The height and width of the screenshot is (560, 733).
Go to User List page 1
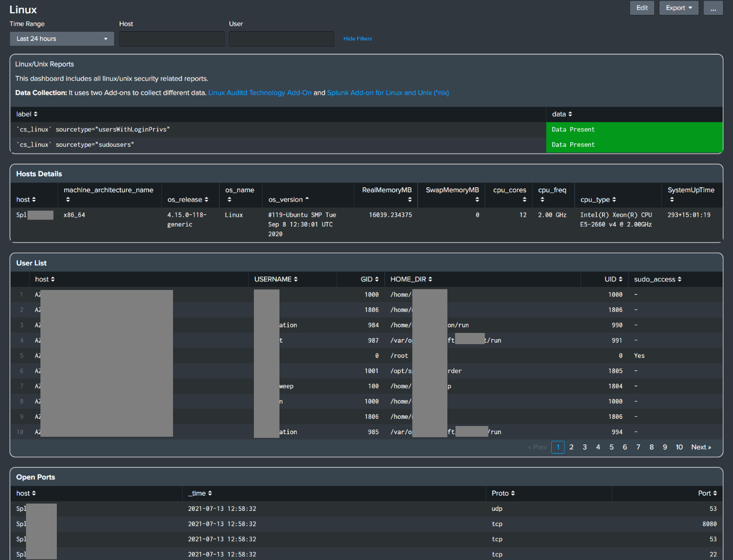click(x=558, y=447)
